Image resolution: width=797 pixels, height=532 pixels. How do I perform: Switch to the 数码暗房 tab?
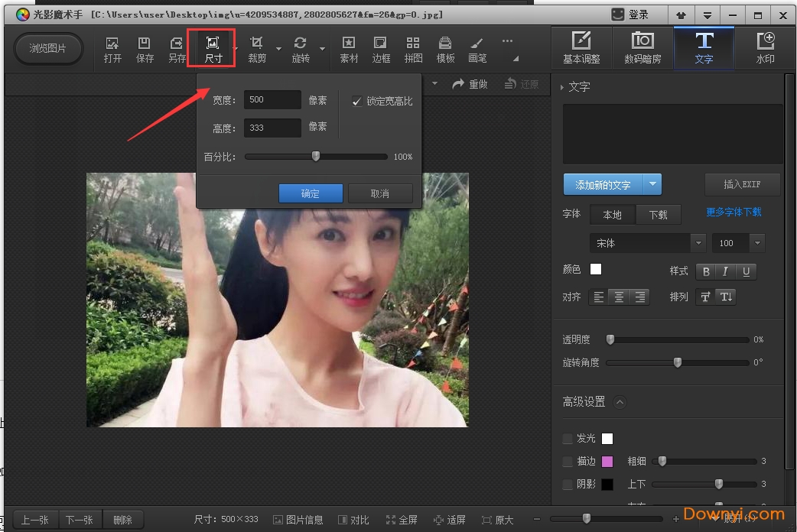tap(642, 47)
